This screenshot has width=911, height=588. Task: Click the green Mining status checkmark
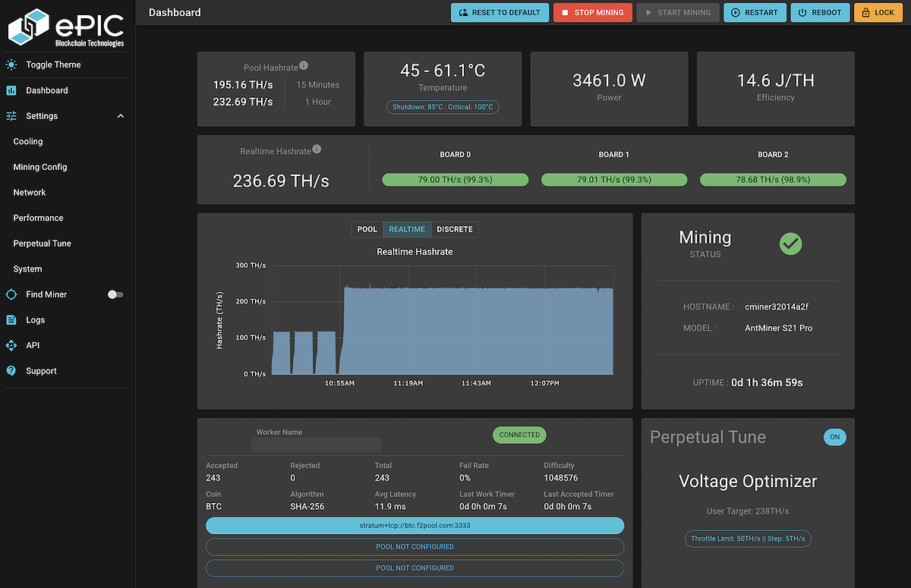point(790,244)
